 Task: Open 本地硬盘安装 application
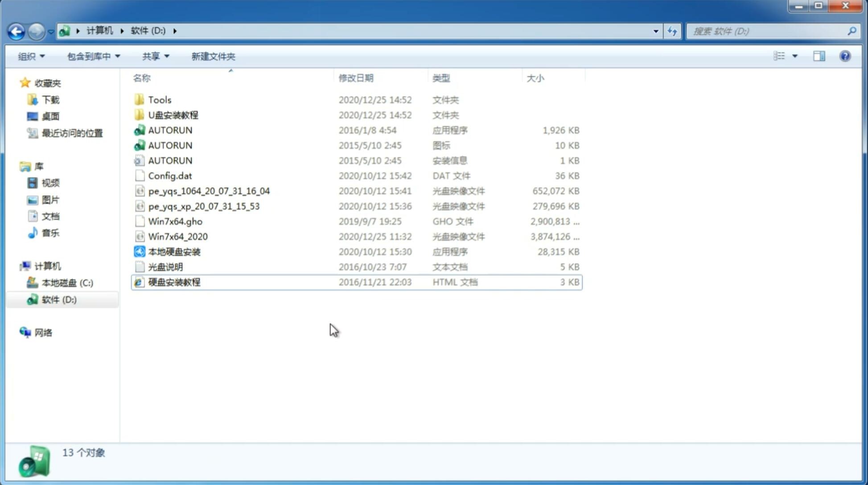[174, 251]
